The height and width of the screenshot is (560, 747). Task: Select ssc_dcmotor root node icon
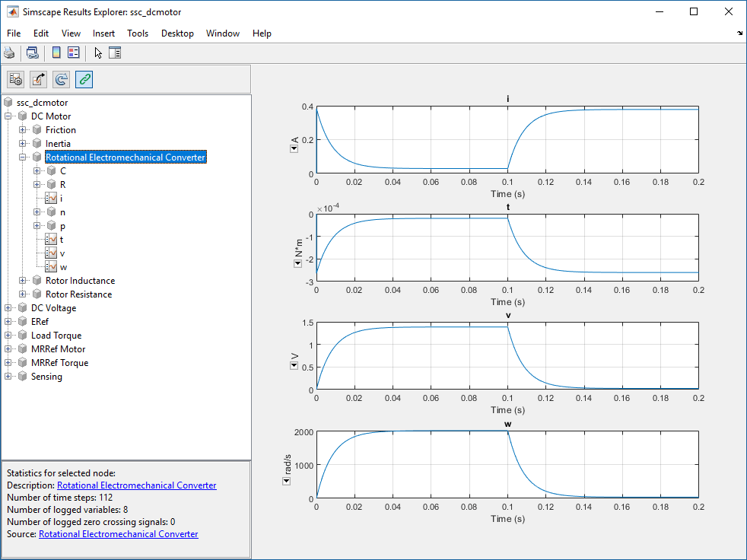[8, 103]
